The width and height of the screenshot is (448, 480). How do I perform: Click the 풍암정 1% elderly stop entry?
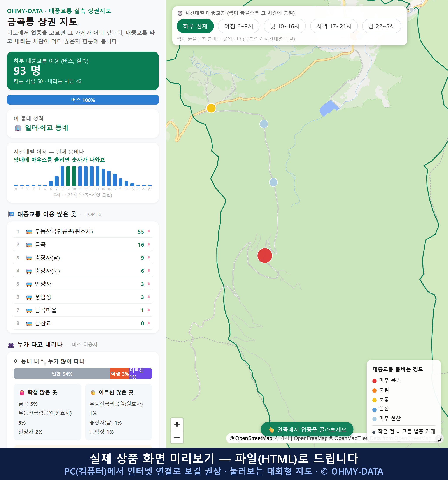[x=101, y=432]
